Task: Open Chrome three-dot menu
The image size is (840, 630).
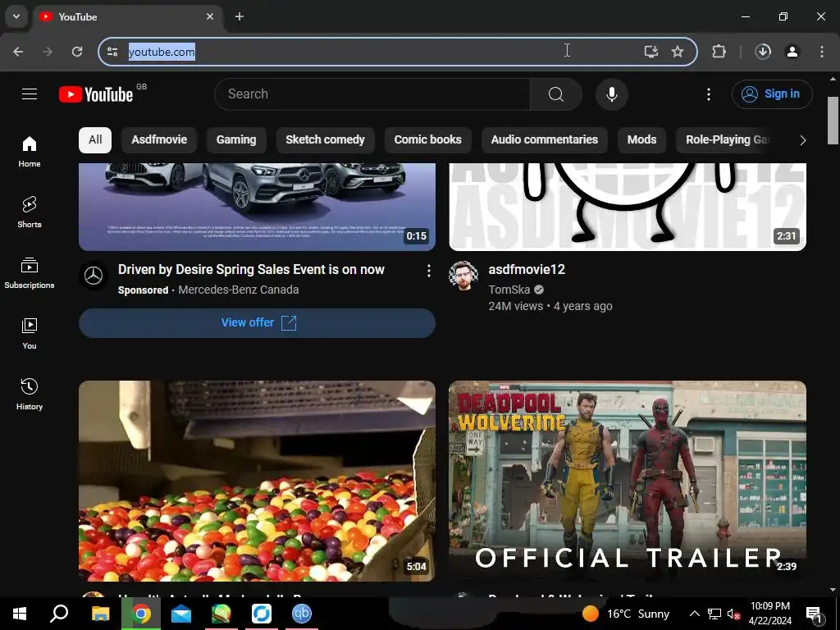Action: pos(822,52)
